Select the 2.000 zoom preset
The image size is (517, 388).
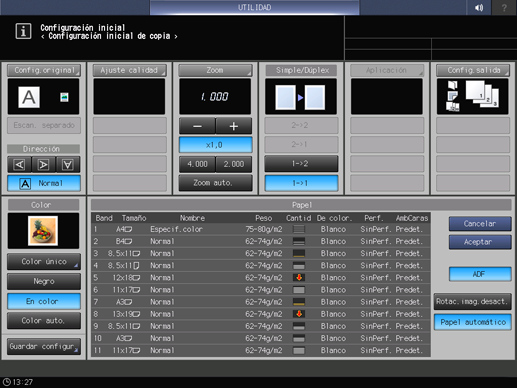[x=234, y=164]
